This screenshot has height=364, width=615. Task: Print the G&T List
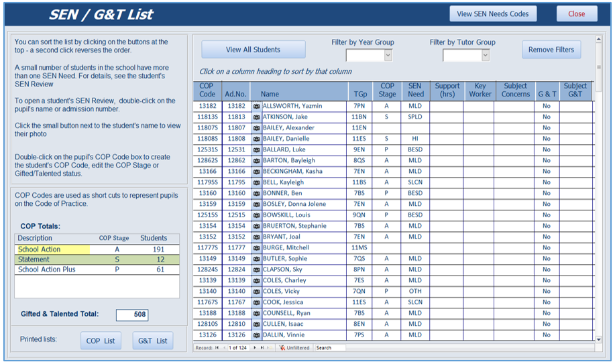tap(152, 341)
